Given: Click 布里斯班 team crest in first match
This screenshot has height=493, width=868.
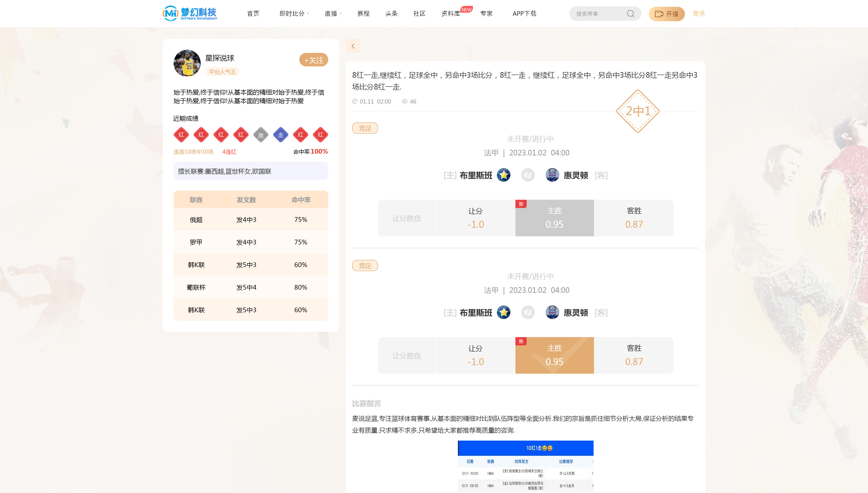Looking at the screenshot, I should click(504, 175).
